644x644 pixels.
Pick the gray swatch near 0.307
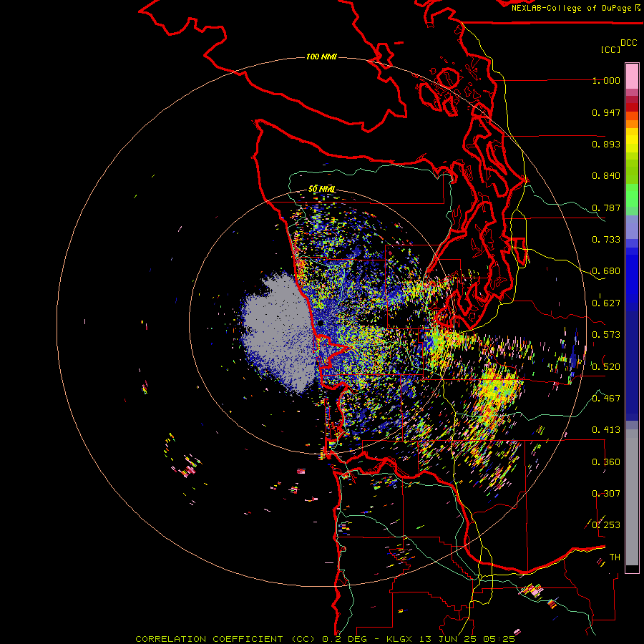pyautogui.click(x=632, y=497)
